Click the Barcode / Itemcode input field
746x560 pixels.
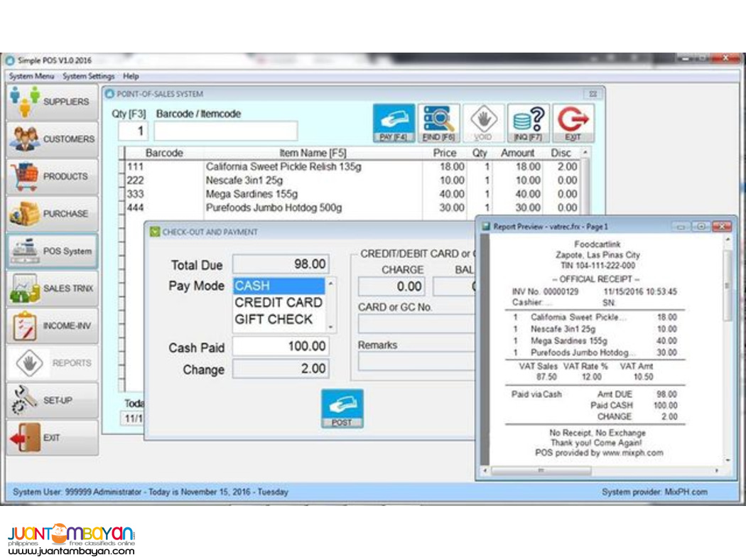225,131
